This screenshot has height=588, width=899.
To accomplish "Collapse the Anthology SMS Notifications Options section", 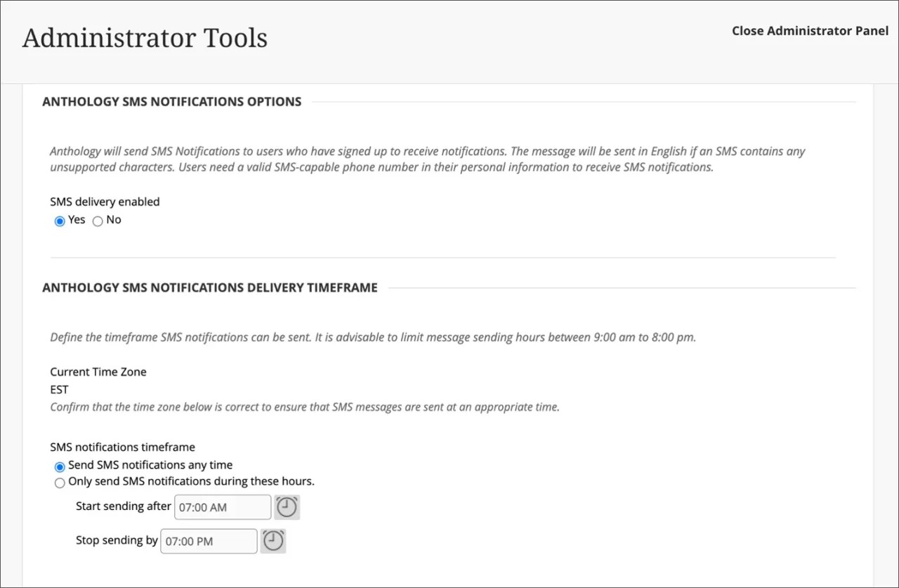I will click(x=171, y=101).
